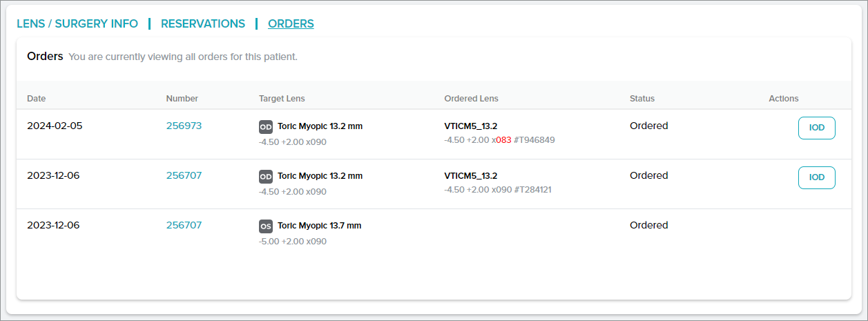Click the Date column header
The image size is (868, 321).
36,99
